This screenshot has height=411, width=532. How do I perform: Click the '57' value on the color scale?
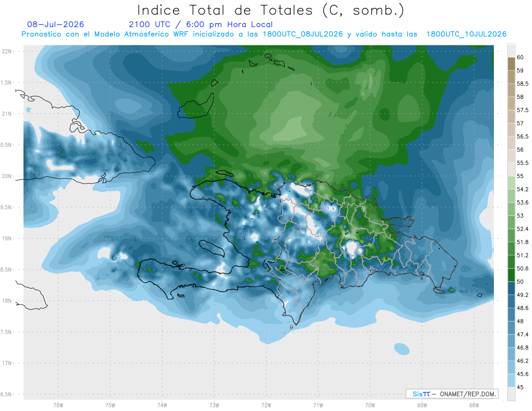(520, 123)
